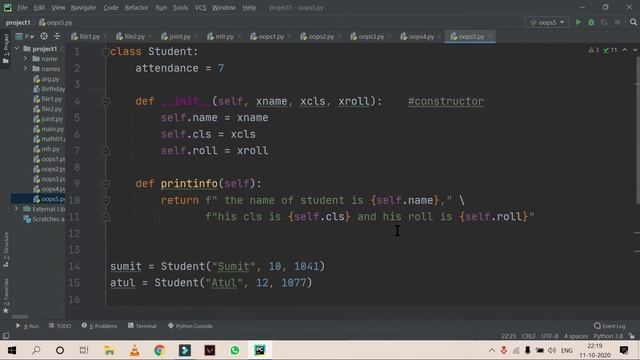Screen dimensions: 640x360
Task: Open File Explorer from taskbar
Action: pyautogui.click(x=109, y=350)
